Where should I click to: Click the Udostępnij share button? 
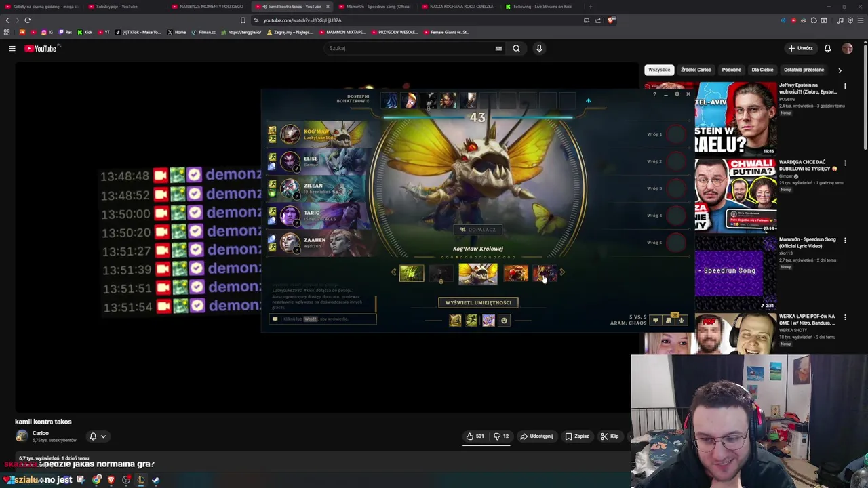point(536,436)
